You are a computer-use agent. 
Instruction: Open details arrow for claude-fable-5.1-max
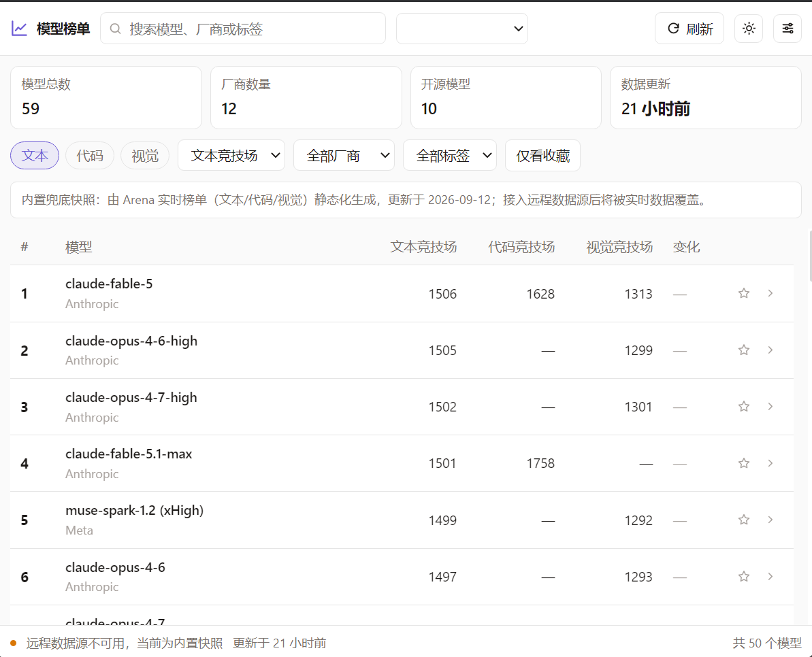(770, 463)
